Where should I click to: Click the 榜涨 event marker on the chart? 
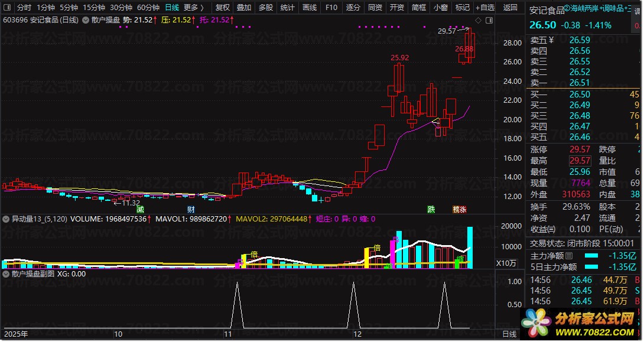[x=459, y=209]
